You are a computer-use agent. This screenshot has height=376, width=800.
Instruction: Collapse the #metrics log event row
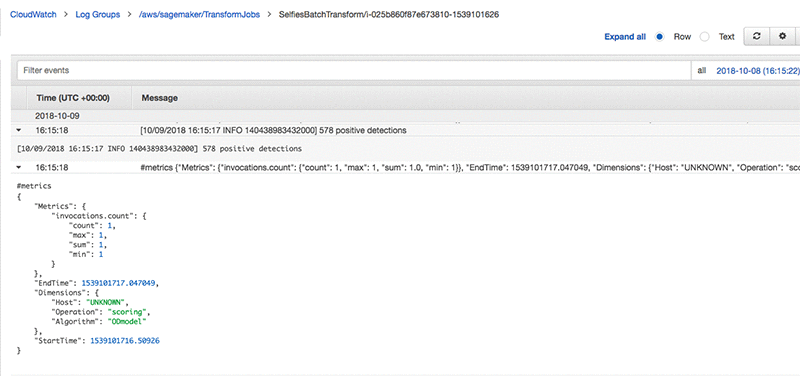[x=19, y=167]
